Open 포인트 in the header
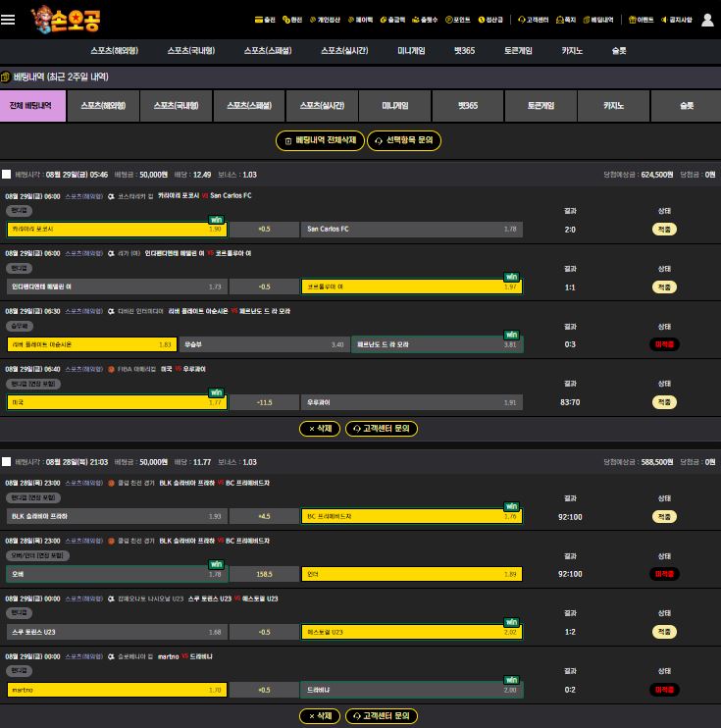The height and width of the screenshot is (728, 721). (x=458, y=20)
